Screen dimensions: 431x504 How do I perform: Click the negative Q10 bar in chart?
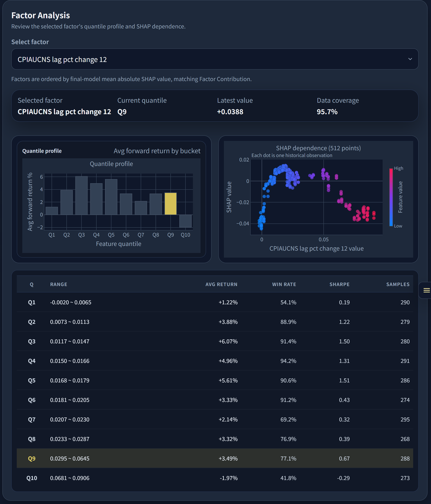(185, 221)
